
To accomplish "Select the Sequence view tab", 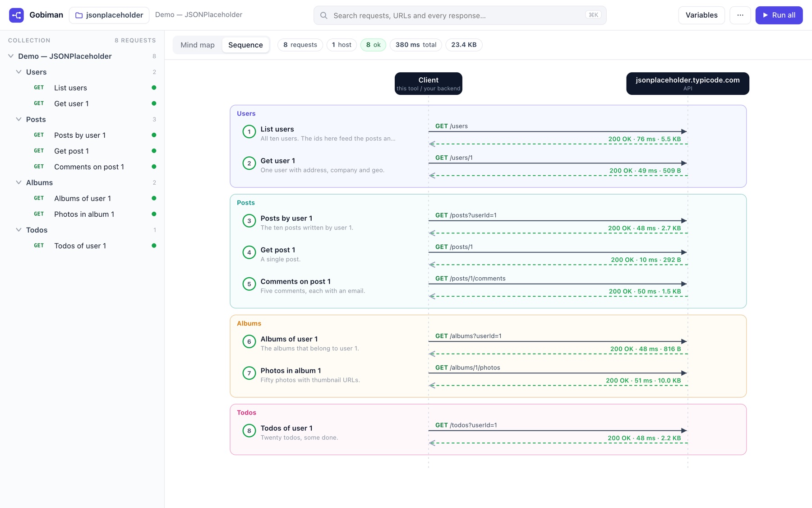I will (245, 45).
